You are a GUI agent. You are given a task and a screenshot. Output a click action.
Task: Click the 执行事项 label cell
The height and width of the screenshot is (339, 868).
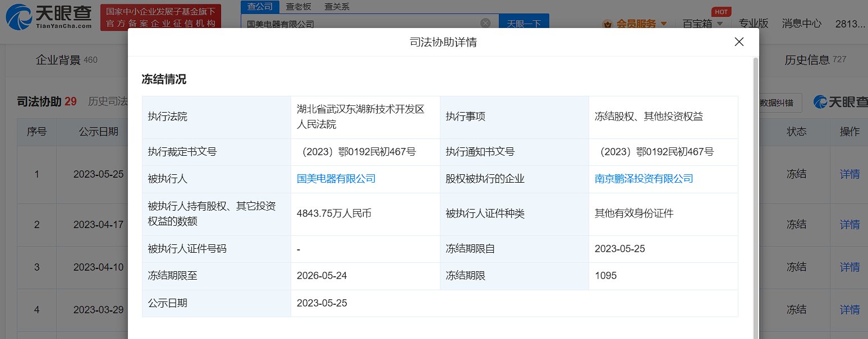click(515, 117)
